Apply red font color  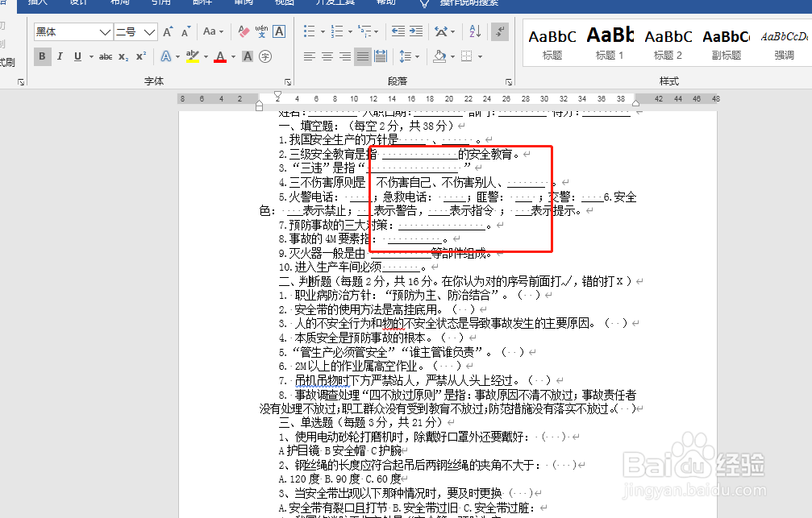[220, 56]
